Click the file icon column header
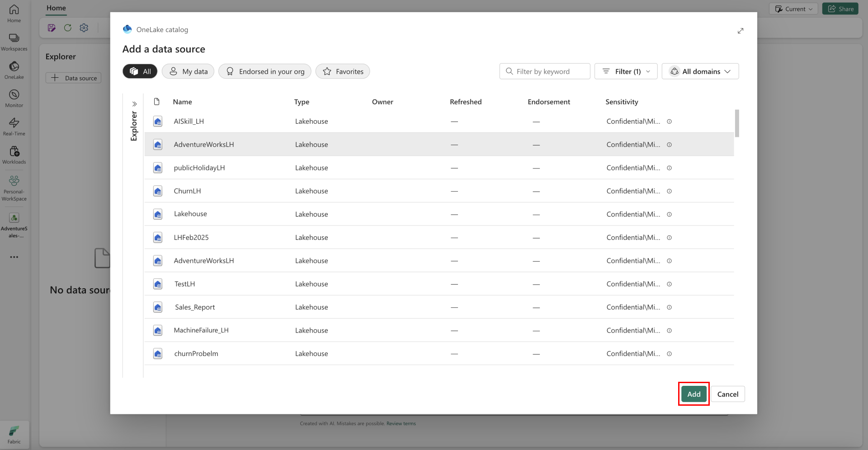 157,102
